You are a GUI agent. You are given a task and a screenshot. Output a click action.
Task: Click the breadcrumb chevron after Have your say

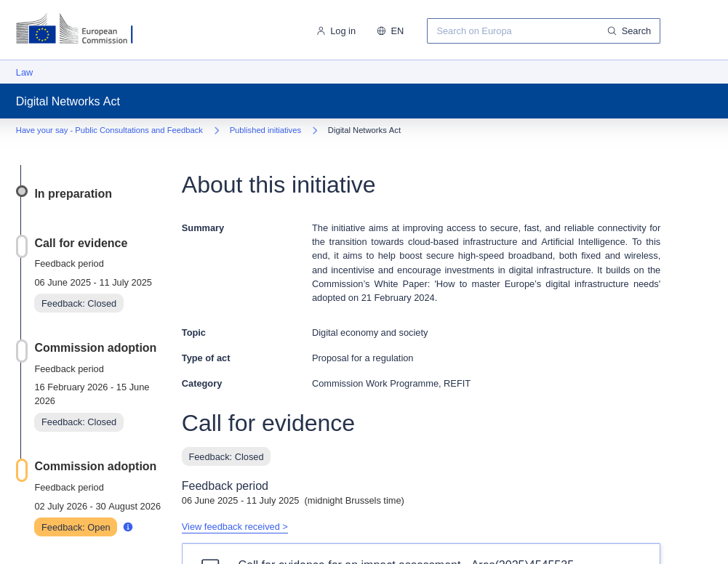tap(216, 131)
